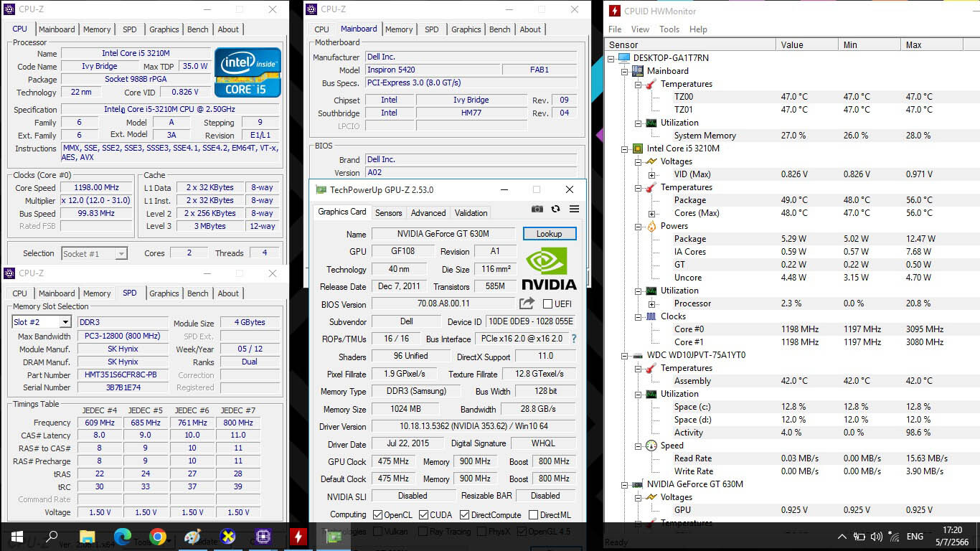
Task: Switch to the Sensors tab in GPU-Z
Action: coord(388,213)
